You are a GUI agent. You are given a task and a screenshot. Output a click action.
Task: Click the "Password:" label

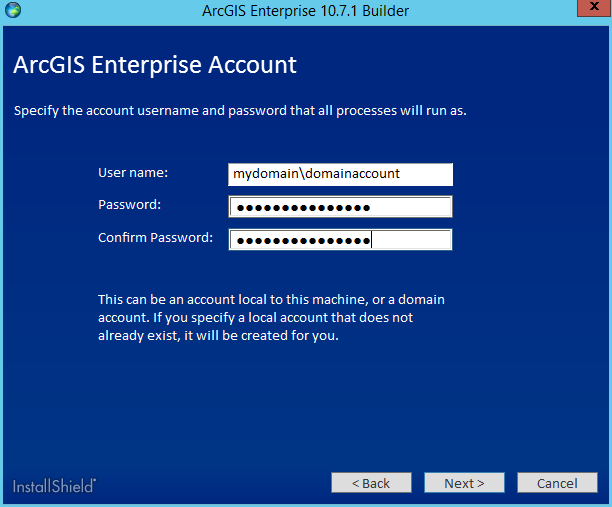click(130, 205)
